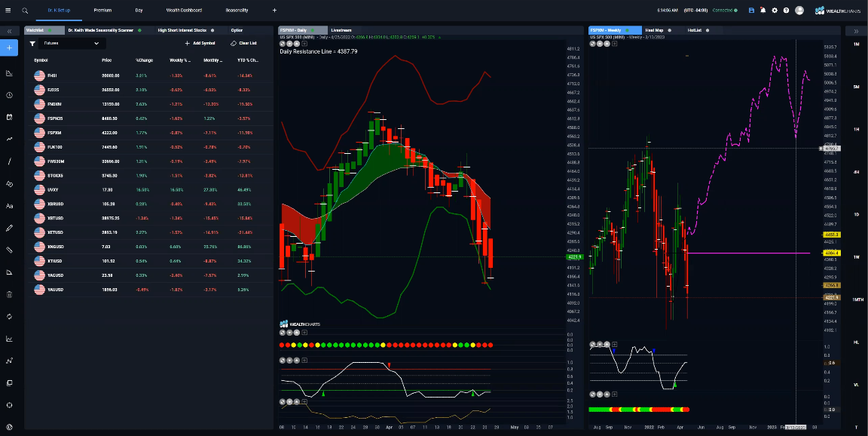
Task: Sort watchlist by Symbol column header
Action: click(x=41, y=60)
